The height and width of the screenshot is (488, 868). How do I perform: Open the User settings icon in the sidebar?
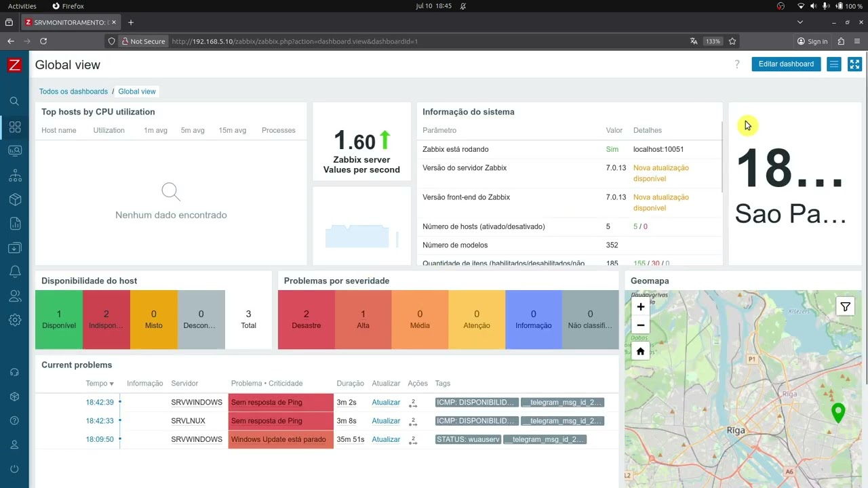pos(14,445)
